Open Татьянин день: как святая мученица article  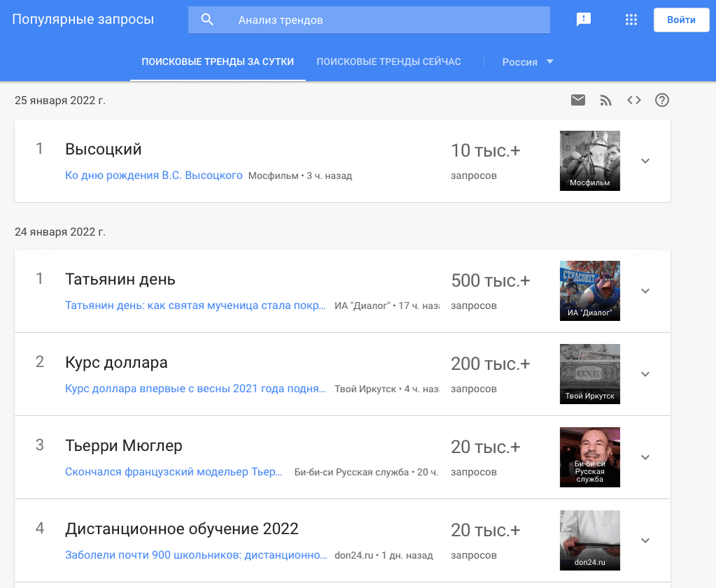[x=196, y=306]
